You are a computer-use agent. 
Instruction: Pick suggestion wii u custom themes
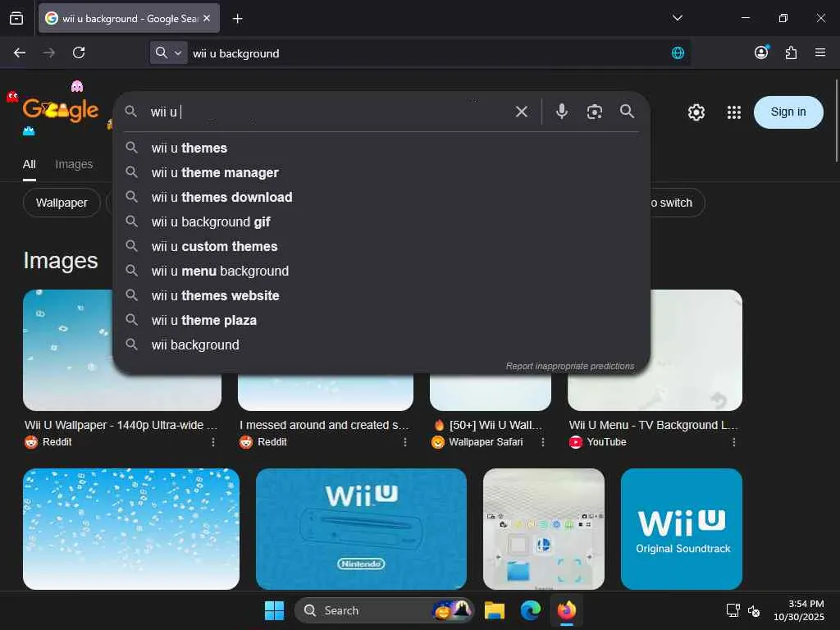(x=381, y=246)
